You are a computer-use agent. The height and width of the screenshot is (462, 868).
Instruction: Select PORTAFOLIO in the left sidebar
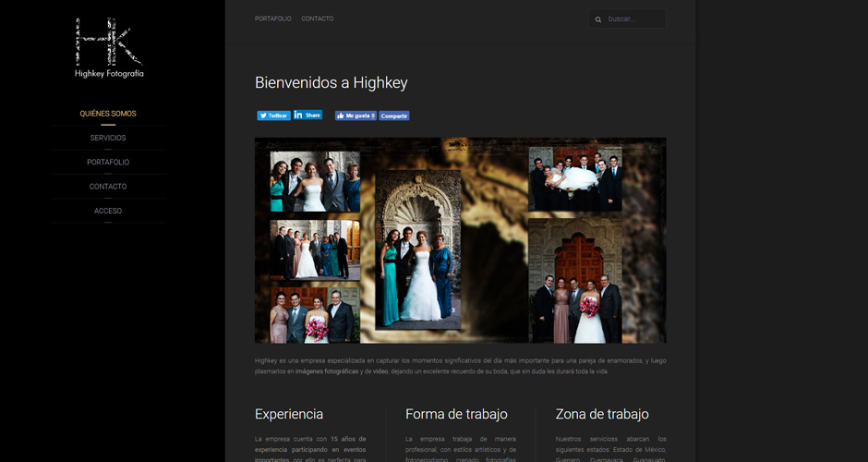pos(108,162)
